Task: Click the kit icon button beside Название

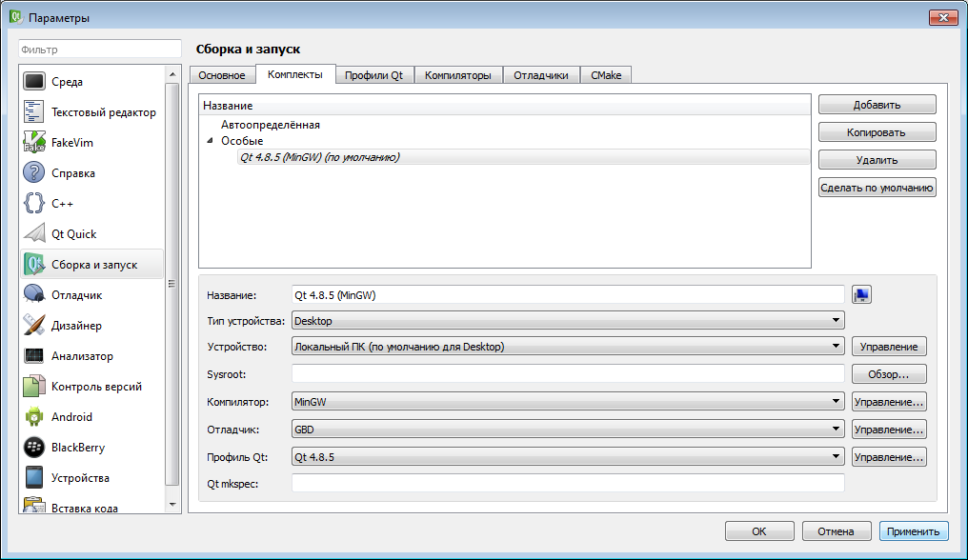Action: click(x=862, y=294)
